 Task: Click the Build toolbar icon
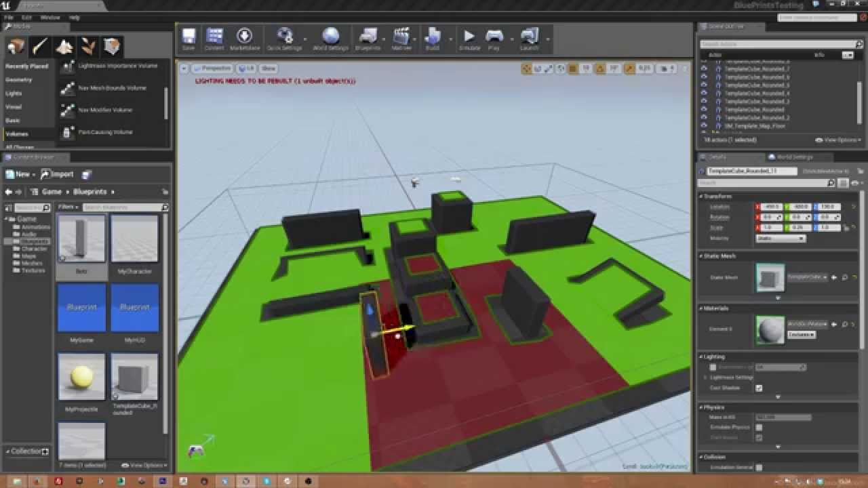tap(433, 38)
